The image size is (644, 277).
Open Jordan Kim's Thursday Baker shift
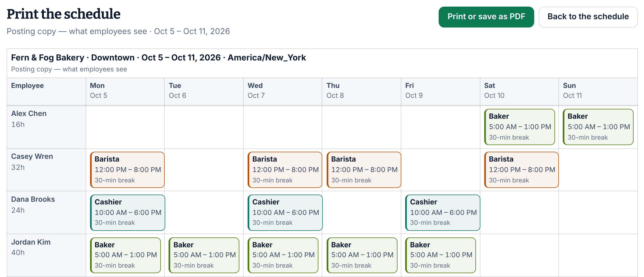[362, 255]
